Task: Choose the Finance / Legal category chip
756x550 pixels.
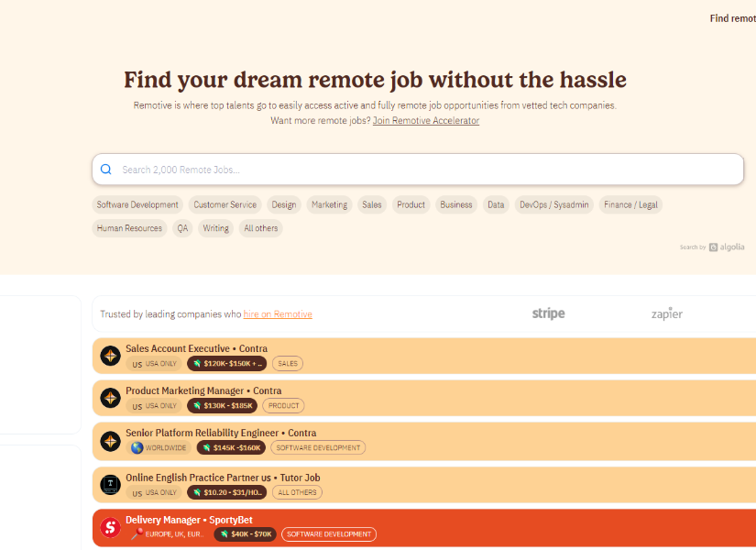Action: click(630, 204)
